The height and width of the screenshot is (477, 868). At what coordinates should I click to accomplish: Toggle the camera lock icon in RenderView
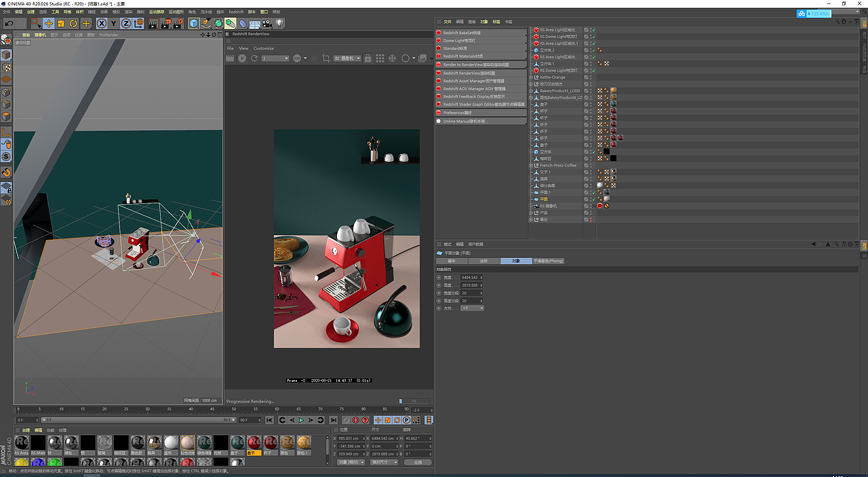pos(368,58)
